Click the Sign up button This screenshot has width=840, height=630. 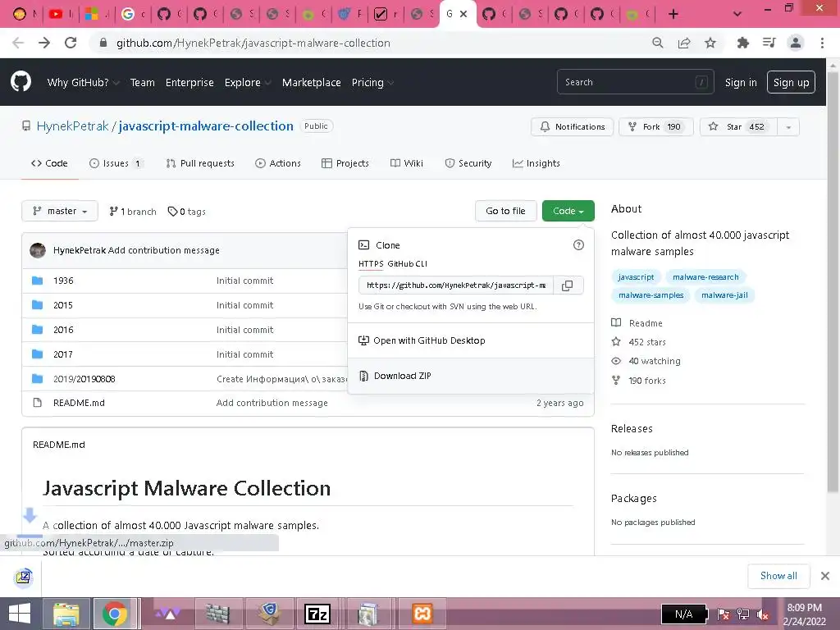pyautogui.click(x=791, y=83)
